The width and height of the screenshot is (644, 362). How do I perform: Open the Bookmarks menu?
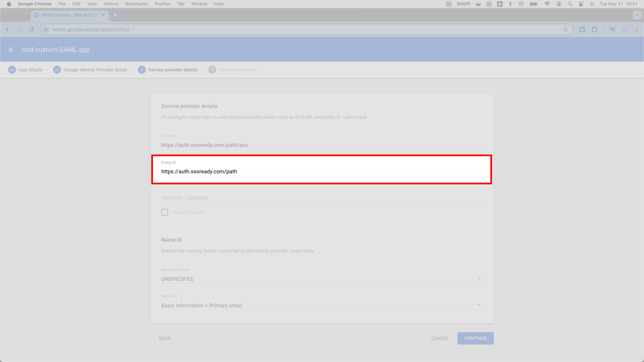pos(137,4)
